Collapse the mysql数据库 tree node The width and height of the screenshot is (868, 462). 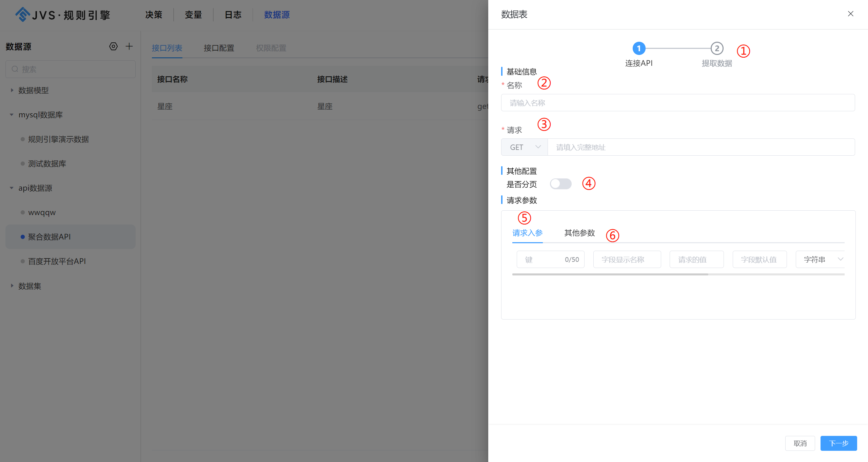point(11,115)
